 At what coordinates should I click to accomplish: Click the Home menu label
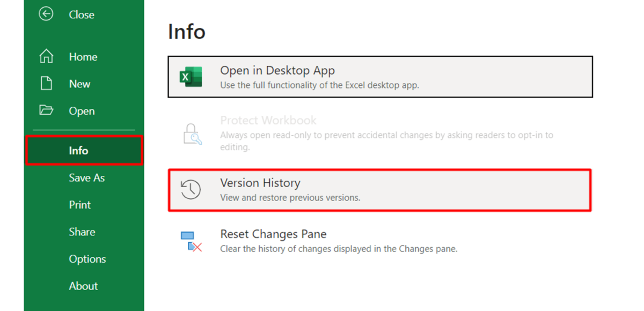coord(83,57)
